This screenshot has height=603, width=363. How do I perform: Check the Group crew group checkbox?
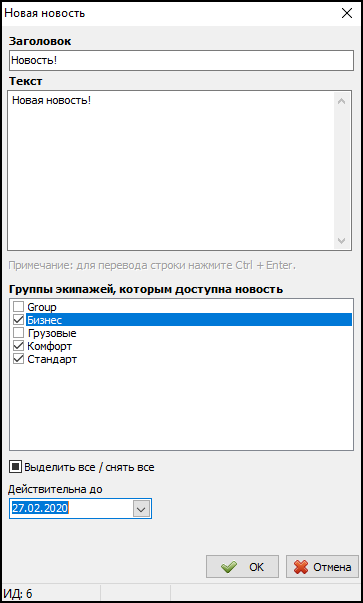click(18, 307)
